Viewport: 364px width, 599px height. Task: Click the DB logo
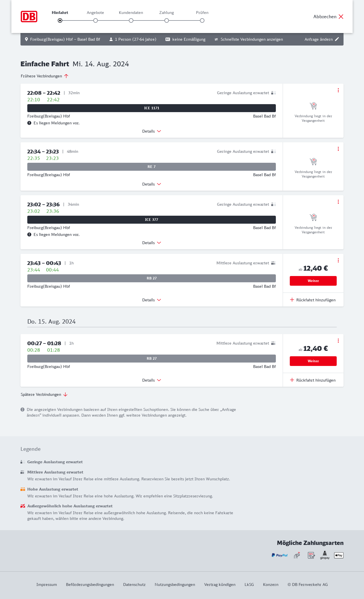(29, 17)
